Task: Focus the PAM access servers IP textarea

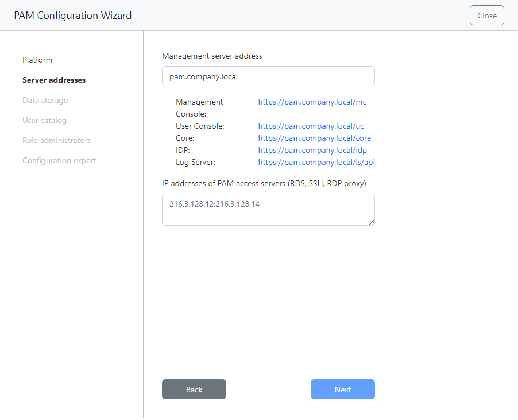Action: click(268, 209)
